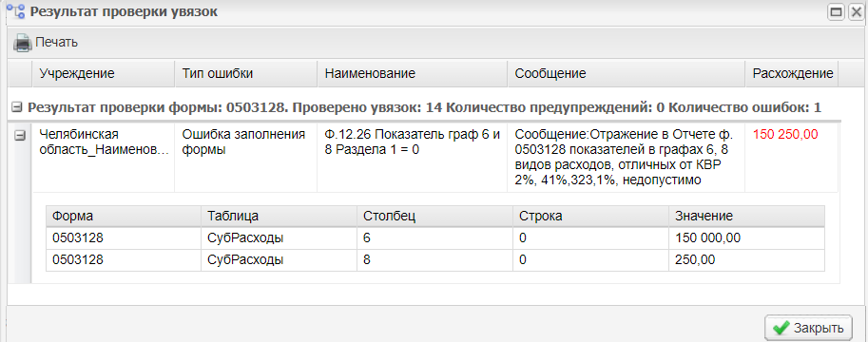This screenshot has height=342, width=868.
Task: Select the red 150 250,00 discrepancy value
Action: 785,135
